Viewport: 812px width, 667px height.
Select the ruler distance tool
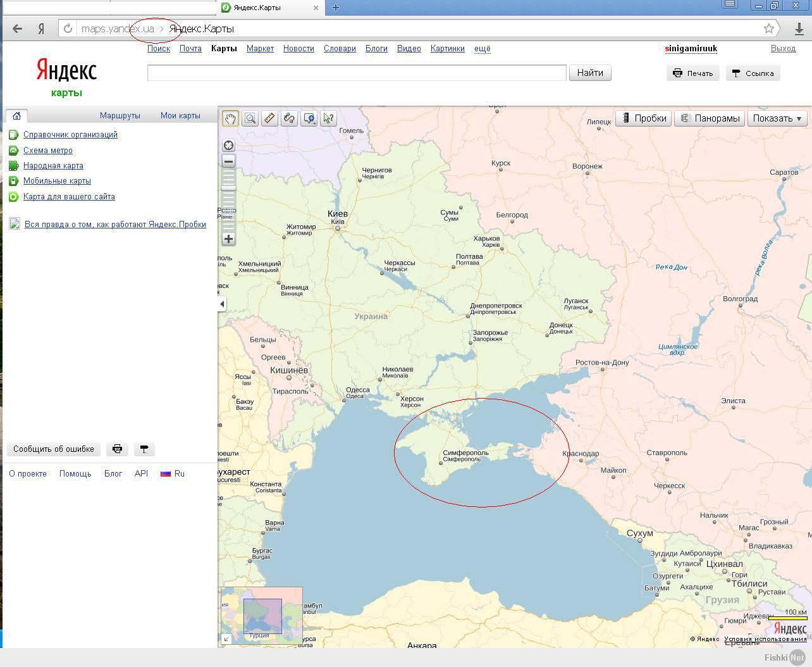coord(269,118)
